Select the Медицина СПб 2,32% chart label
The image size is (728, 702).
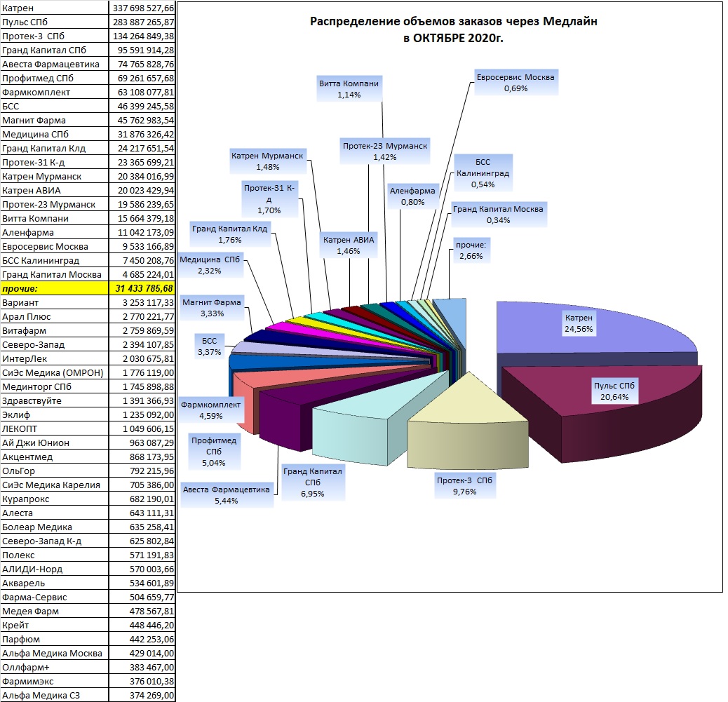tap(210, 265)
